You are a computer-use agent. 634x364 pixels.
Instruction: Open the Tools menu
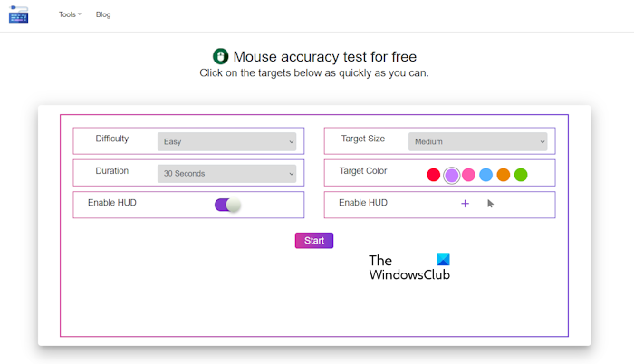coord(70,14)
